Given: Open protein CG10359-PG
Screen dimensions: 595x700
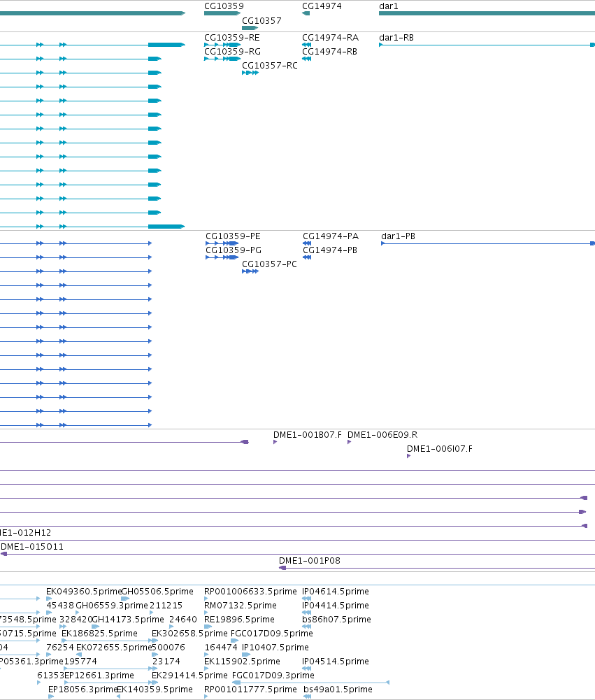Looking at the screenshot, I should point(234,250).
